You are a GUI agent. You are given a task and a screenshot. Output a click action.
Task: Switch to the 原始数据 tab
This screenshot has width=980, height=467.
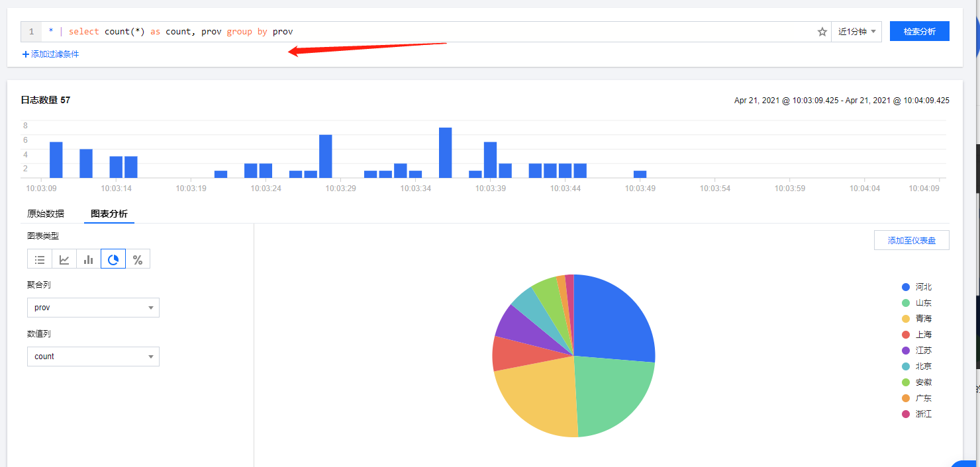point(46,214)
